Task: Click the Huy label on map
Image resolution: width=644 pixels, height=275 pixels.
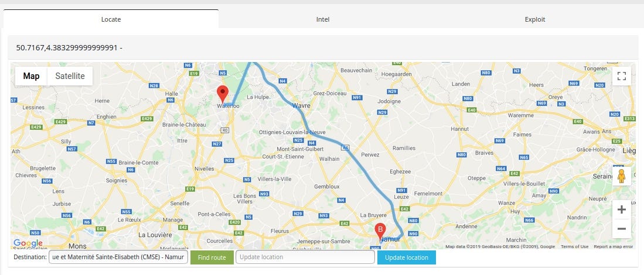Action: click(x=515, y=211)
